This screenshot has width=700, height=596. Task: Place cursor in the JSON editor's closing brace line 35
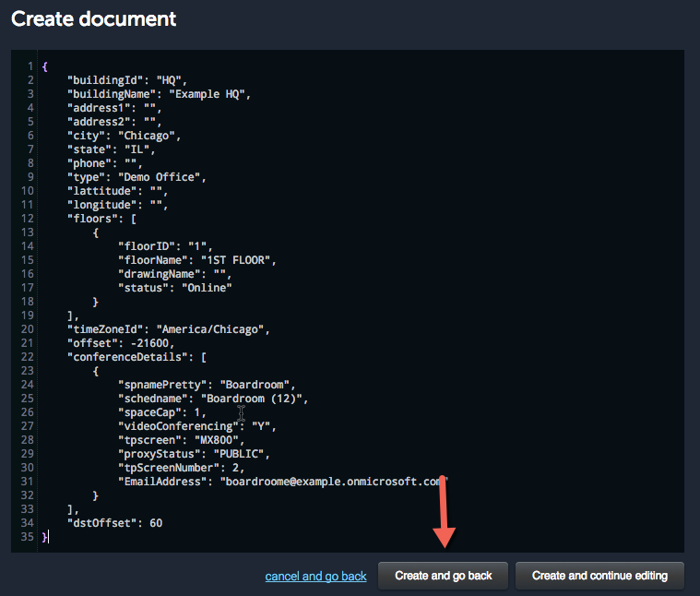pos(45,537)
